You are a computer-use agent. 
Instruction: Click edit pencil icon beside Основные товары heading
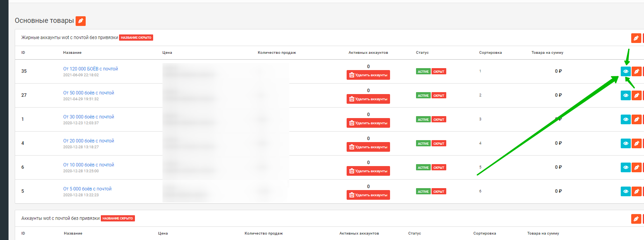tap(81, 21)
